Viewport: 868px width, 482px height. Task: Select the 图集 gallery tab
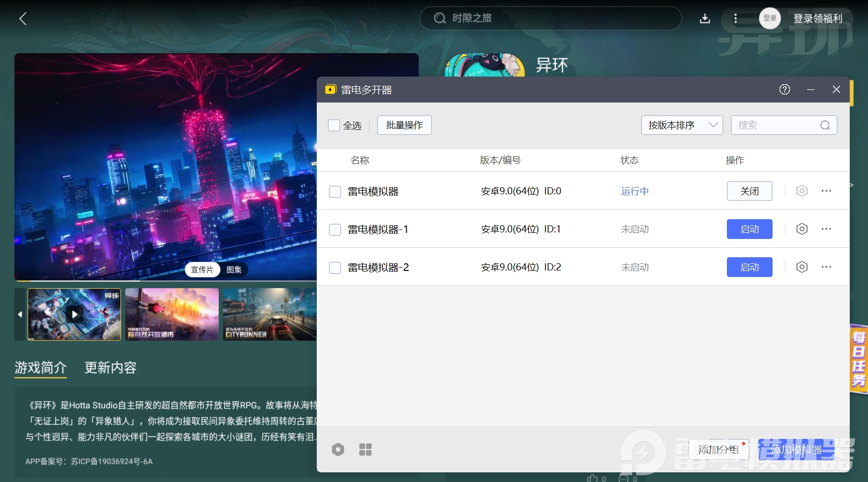[233, 270]
